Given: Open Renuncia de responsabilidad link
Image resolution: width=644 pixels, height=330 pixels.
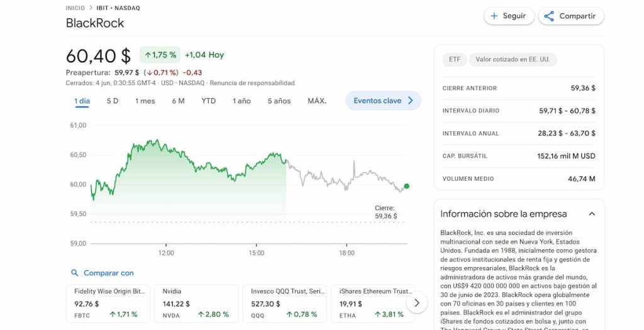Looking at the screenshot, I should (252, 83).
